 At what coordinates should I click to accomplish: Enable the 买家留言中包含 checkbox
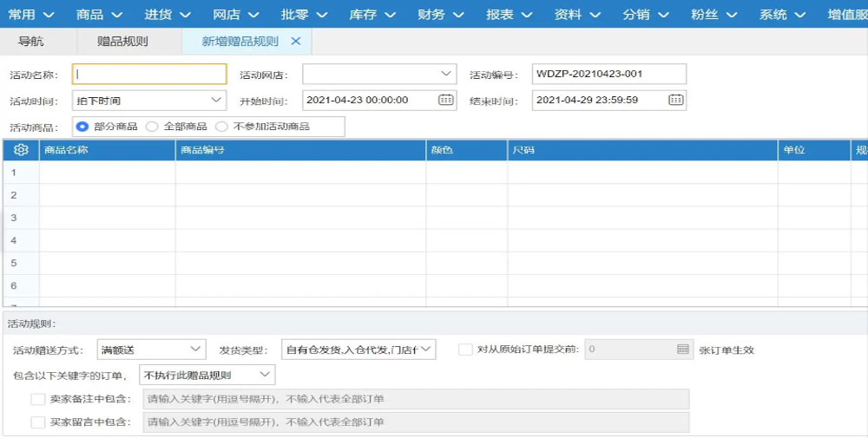[x=37, y=422]
